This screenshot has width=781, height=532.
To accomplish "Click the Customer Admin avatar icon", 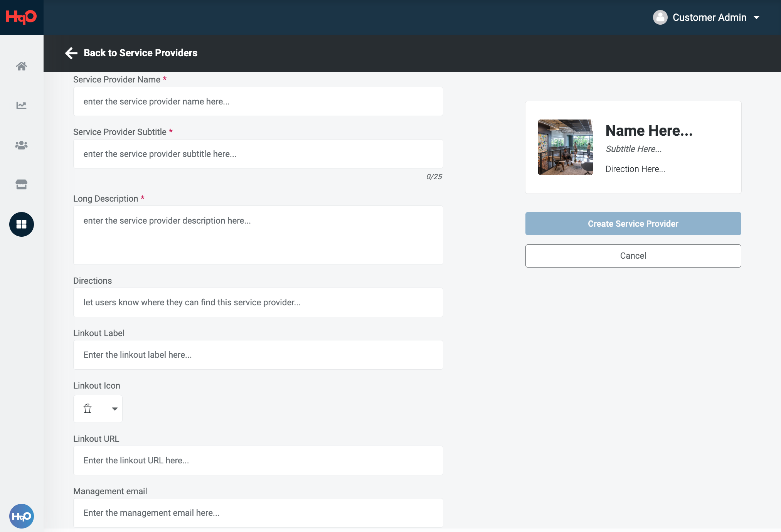I will [660, 17].
